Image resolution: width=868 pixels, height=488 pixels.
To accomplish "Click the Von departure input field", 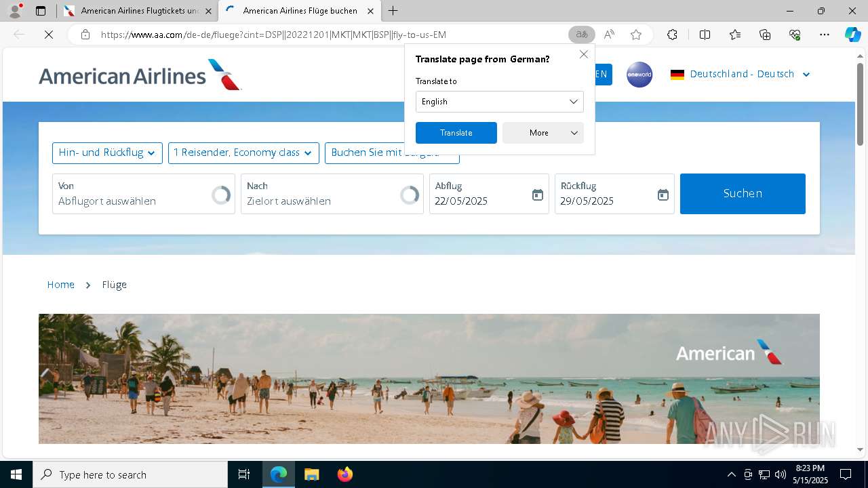I will pos(144,194).
